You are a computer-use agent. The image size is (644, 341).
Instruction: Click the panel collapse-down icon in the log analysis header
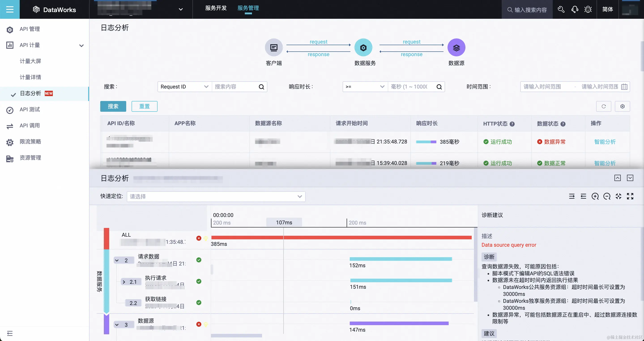click(630, 178)
